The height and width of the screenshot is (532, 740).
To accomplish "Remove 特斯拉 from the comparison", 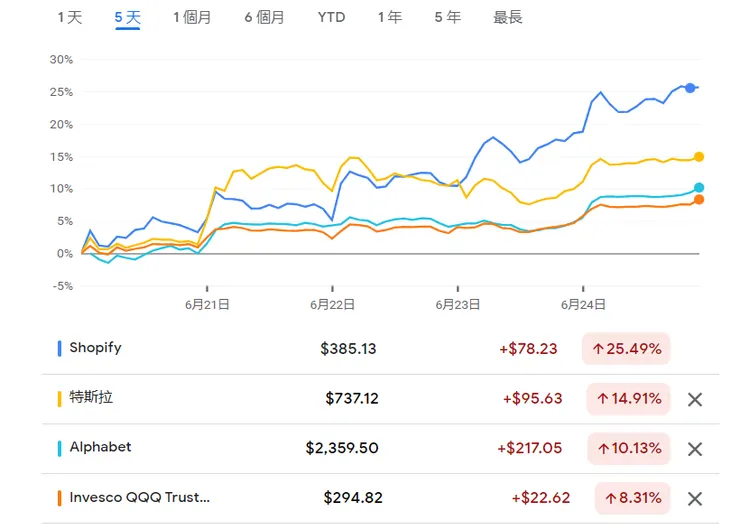I will [x=695, y=400].
